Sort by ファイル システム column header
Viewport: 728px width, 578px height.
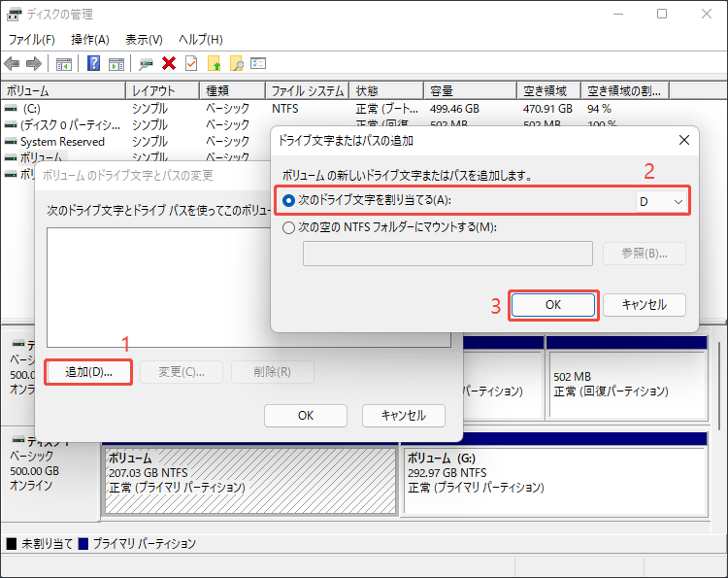click(x=308, y=90)
